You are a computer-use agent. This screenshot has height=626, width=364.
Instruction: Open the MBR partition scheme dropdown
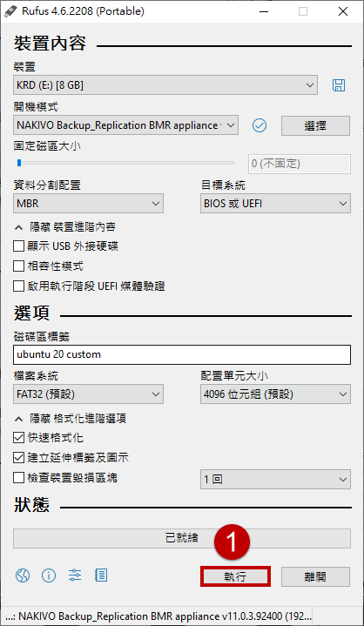coord(88,204)
